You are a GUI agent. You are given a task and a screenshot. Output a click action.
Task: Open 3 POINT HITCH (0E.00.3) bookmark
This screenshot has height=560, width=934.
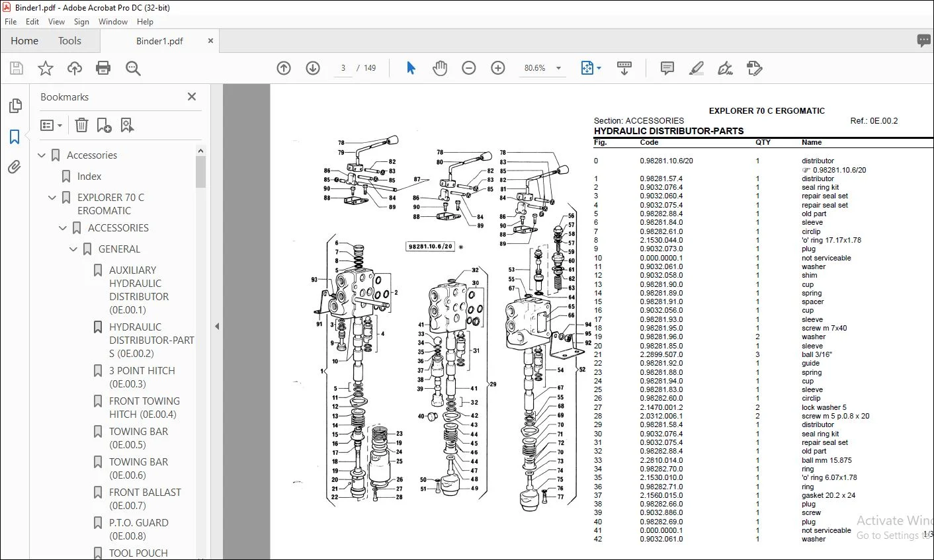142,377
